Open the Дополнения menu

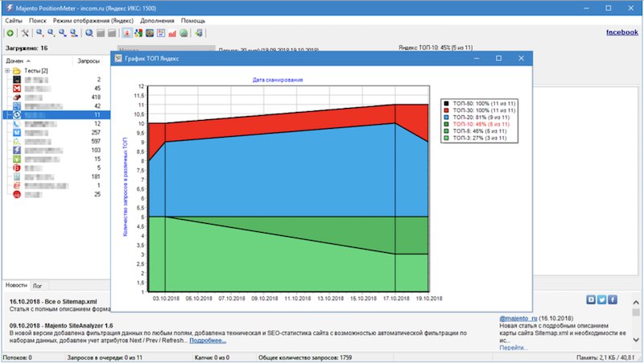click(x=157, y=21)
